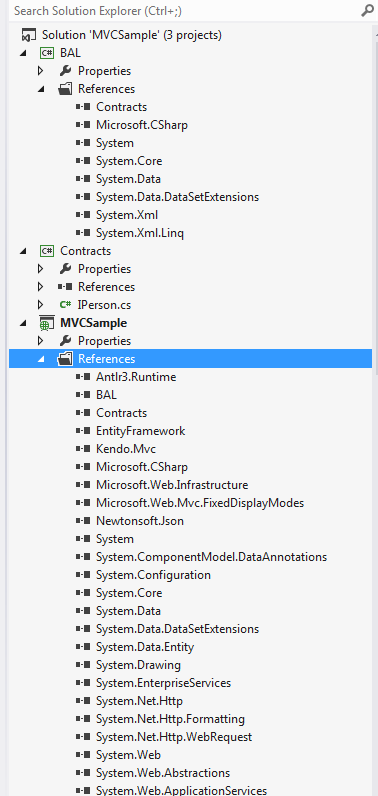Expand the Contracts project's References node

[x=41, y=287]
